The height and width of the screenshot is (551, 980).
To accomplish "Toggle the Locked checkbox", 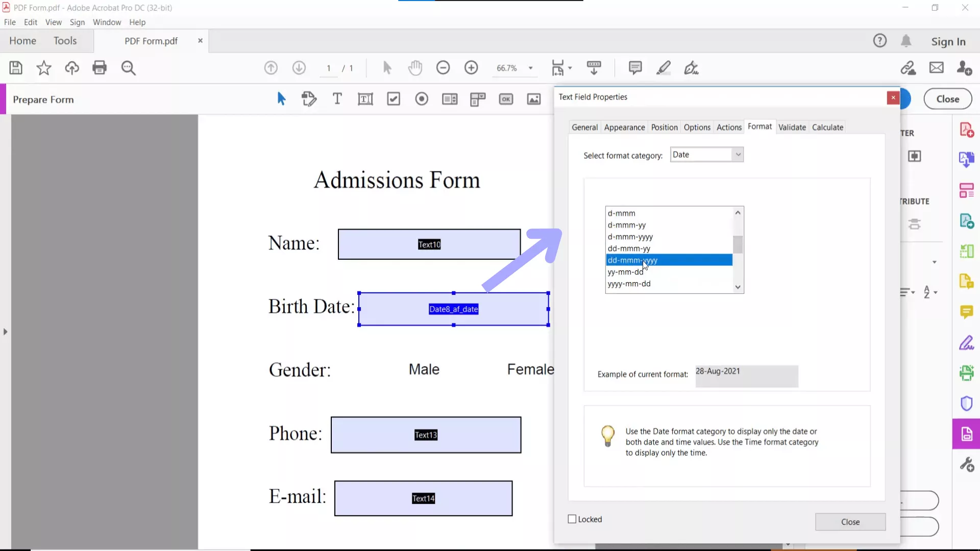I will click(x=572, y=519).
